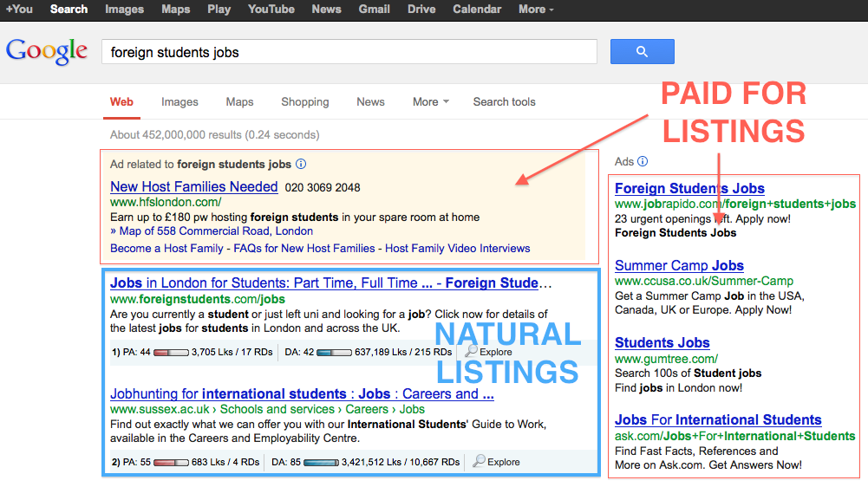Click PA 44 meter in result 1

(171, 352)
